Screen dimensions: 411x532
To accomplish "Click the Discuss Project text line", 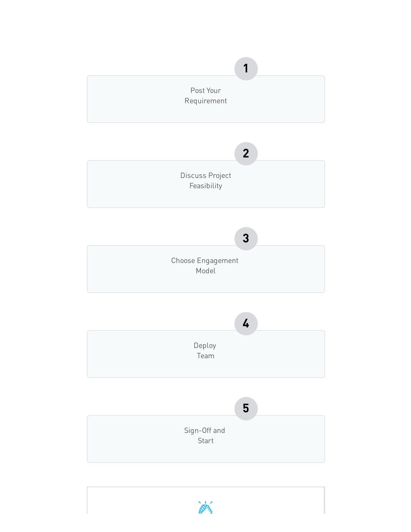I will (x=206, y=176).
